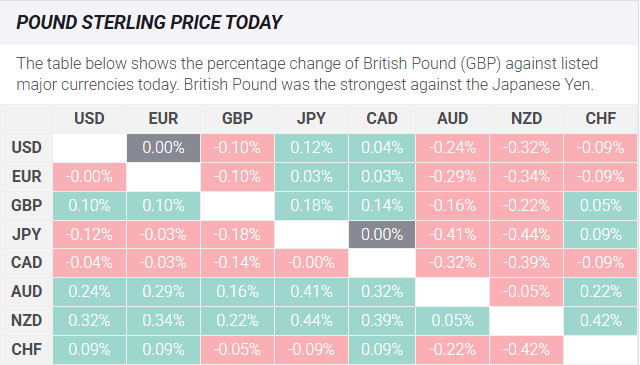Select the GBP row label
The width and height of the screenshot is (640, 365).
tap(27, 205)
